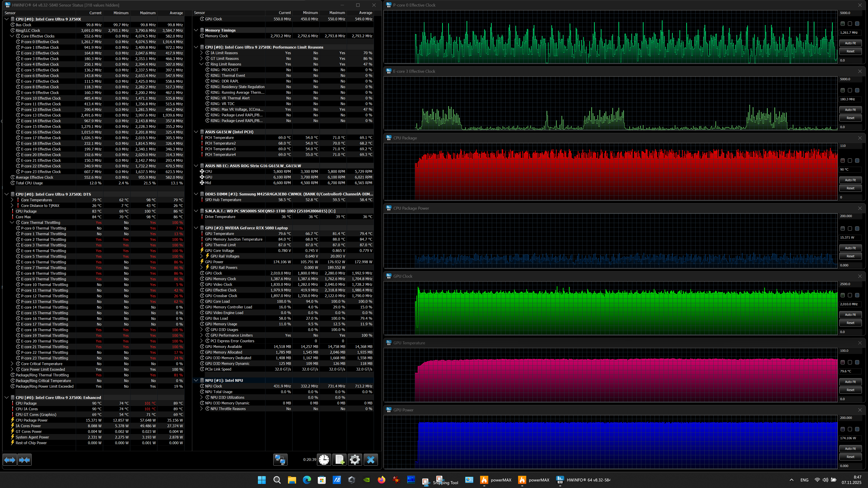The image size is (868, 488).
Task: Expand the GPU Performance Limiters entry
Action: coord(201,335)
